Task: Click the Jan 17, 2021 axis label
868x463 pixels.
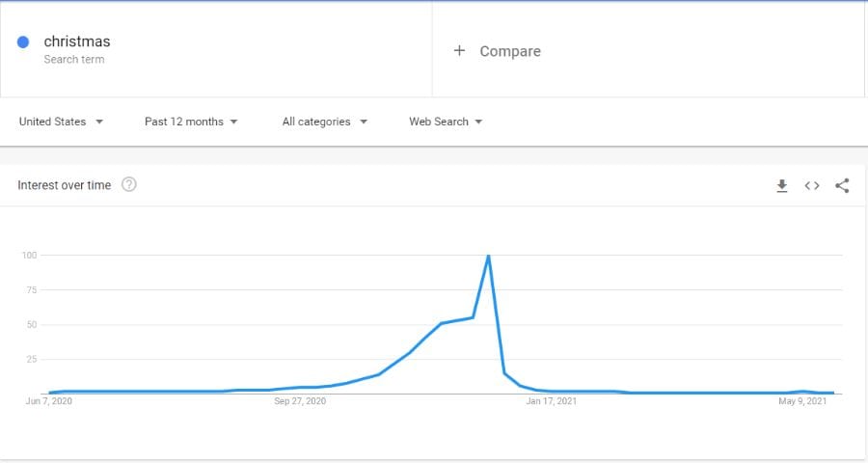Action: [x=552, y=401]
